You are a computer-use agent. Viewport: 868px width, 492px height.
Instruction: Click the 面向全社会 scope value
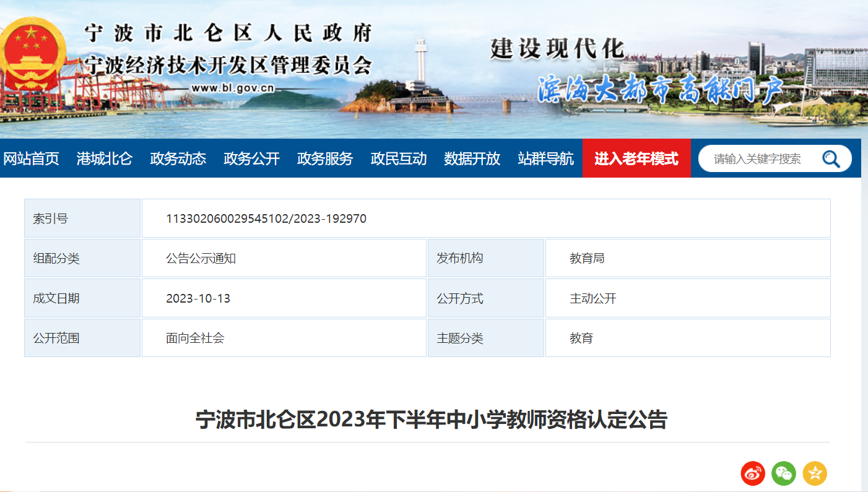tap(195, 339)
